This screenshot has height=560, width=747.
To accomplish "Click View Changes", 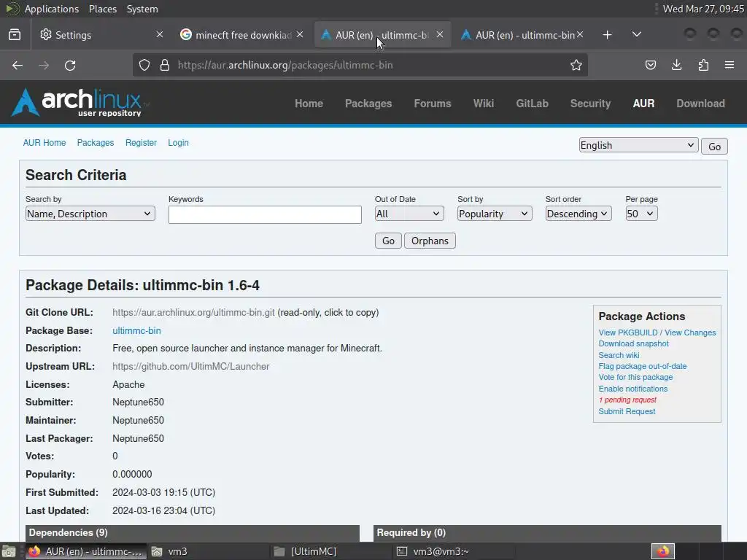I will click(x=690, y=332).
